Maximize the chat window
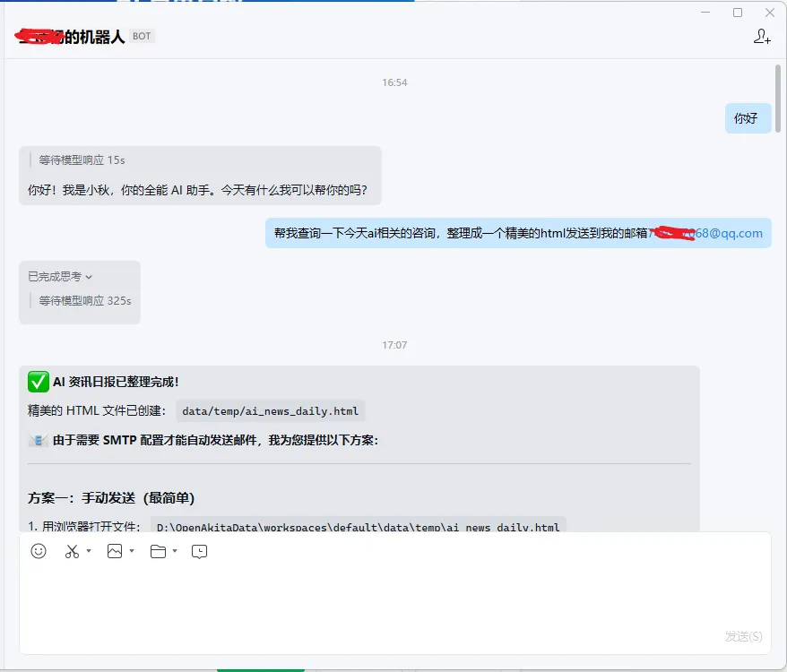Viewport: 787px width, 672px height. coord(738,13)
